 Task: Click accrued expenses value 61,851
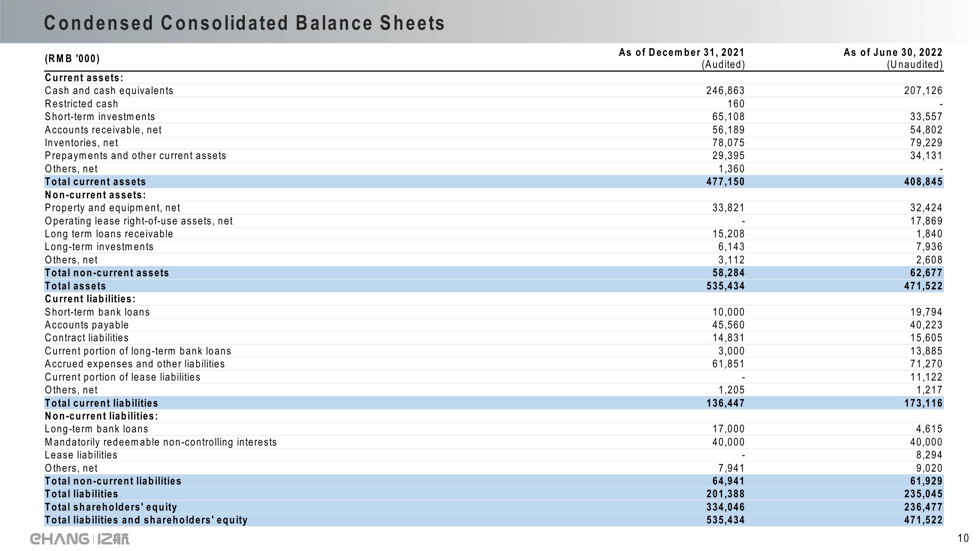click(729, 364)
